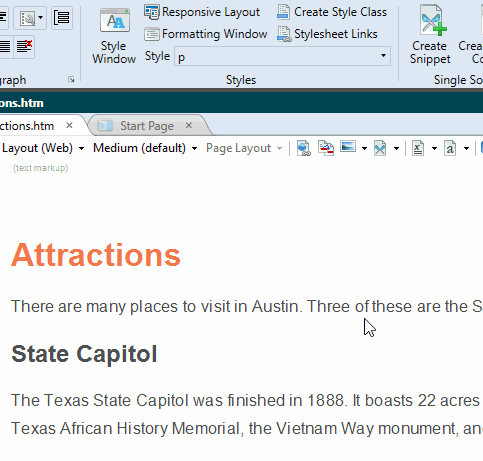Open the Style Window
The width and height of the screenshot is (483, 461).
pos(114,36)
